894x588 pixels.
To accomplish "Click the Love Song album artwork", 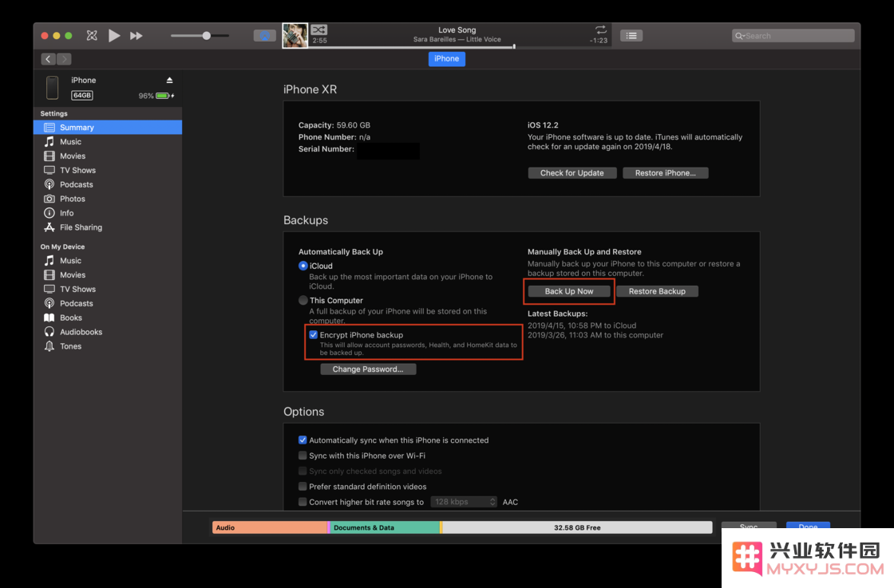I will pos(295,35).
